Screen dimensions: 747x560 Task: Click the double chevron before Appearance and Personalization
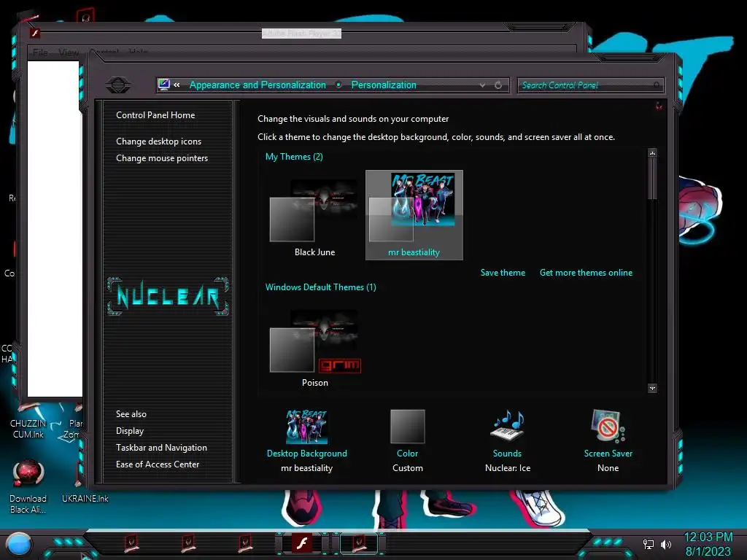coord(177,85)
